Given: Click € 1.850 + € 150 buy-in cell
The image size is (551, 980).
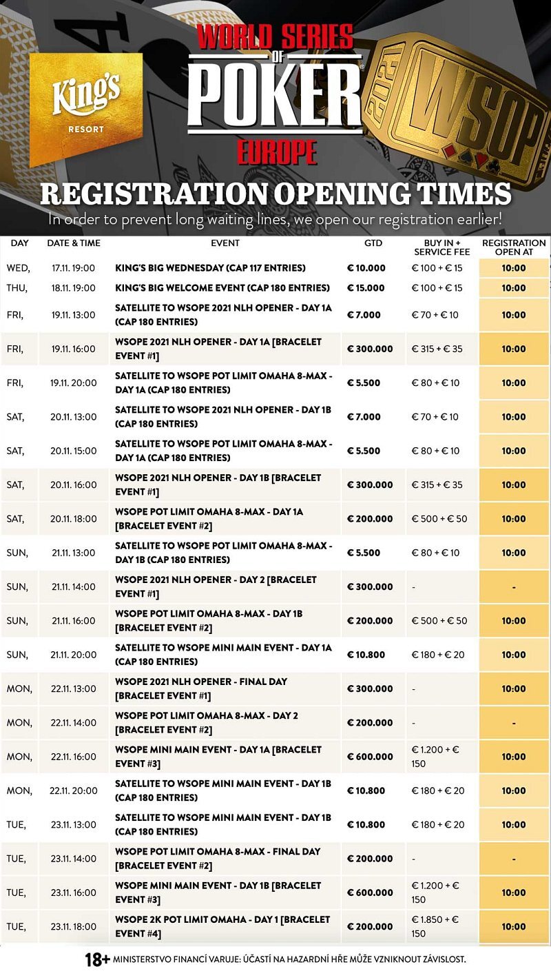Looking at the screenshot, I should pyautogui.click(x=436, y=927).
